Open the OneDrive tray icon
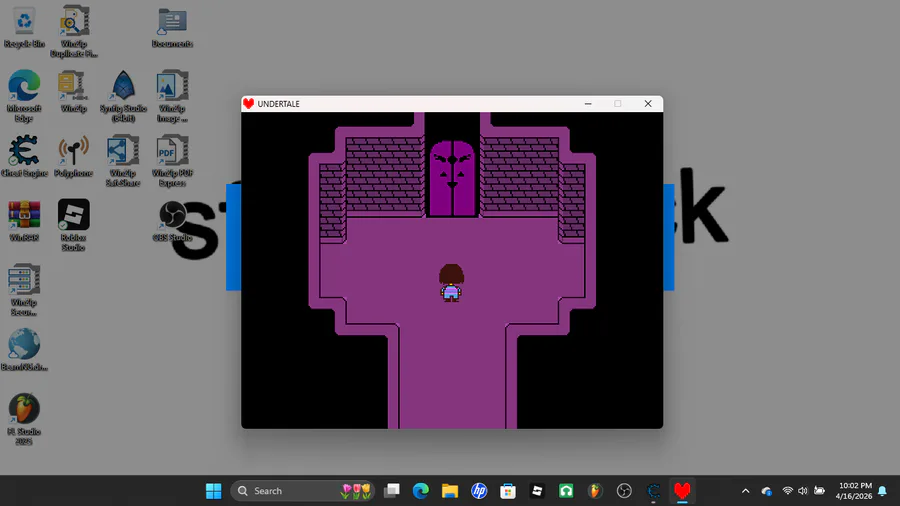The image size is (900, 506). [x=766, y=491]
